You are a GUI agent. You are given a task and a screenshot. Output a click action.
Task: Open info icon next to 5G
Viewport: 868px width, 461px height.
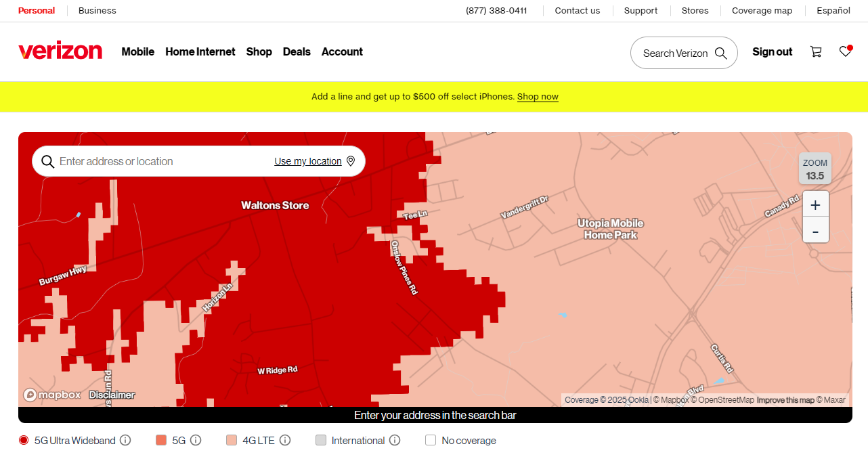click(196, 440)
